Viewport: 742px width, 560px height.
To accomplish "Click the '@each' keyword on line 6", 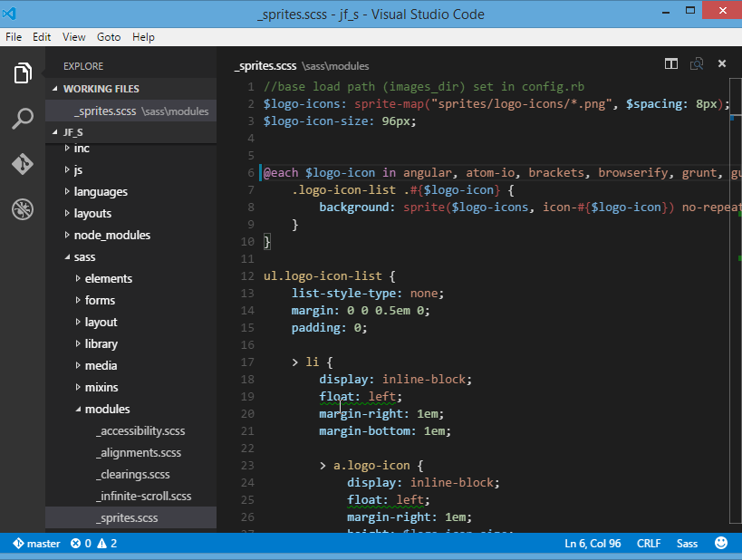I will click(x=281, y=173).
